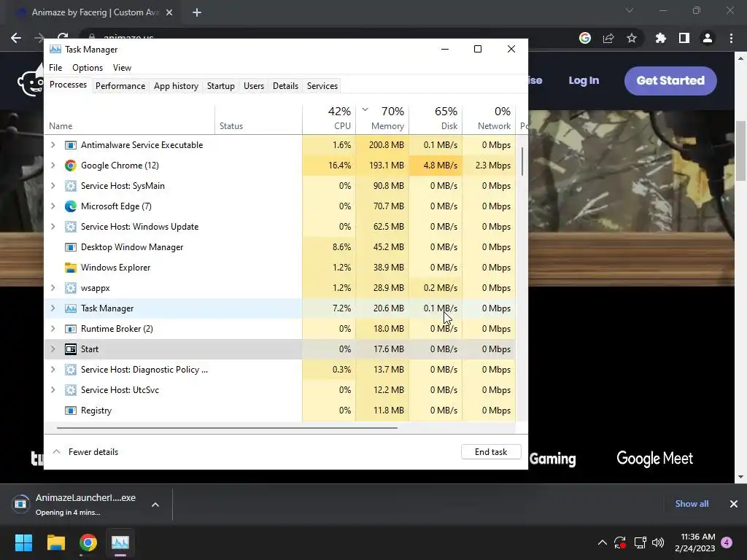Sort processes by the Network column header
The height and width of the screenshot is (560, 747).
coord(489,118)
